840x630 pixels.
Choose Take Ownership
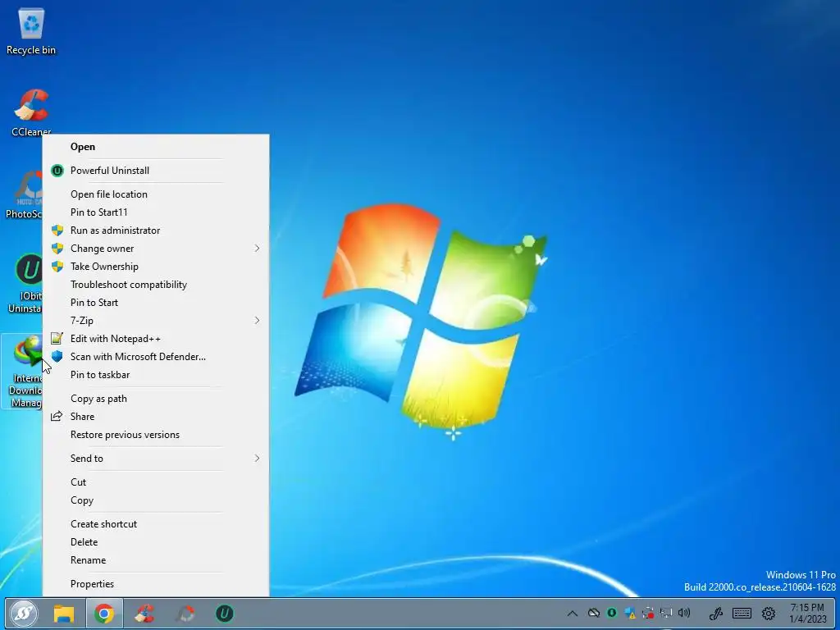(155, 267)
